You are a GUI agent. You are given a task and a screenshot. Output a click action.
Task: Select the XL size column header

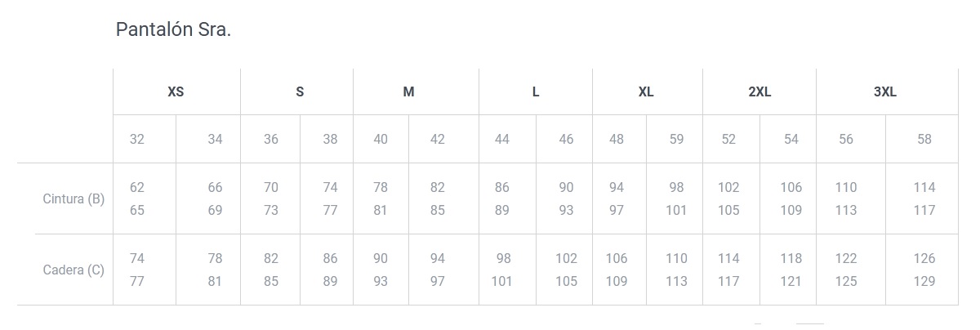646,92
